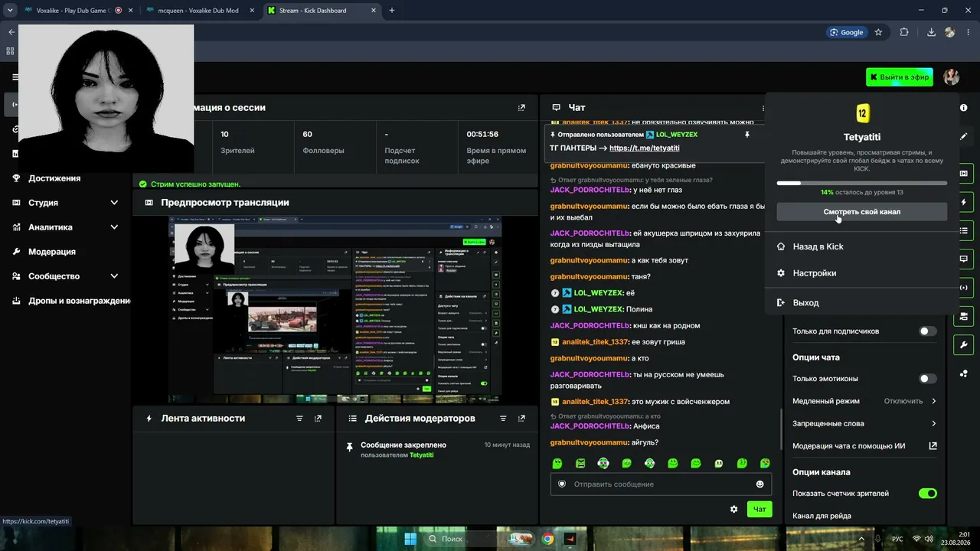Screen dimensions: 980x551
Task: Click the shield icon in message box
Action: pos(562,484)
